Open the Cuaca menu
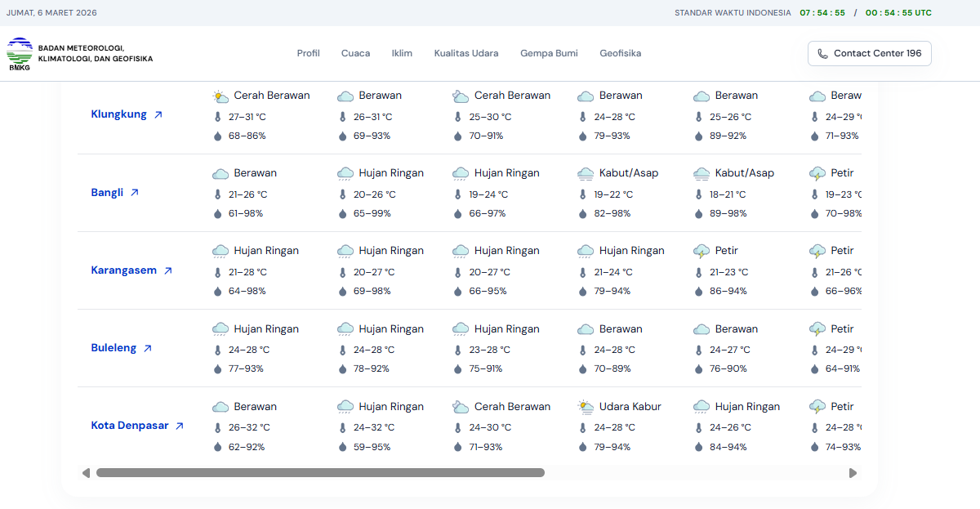The width and height of the screenshot is (980, 509). (355, 54)
